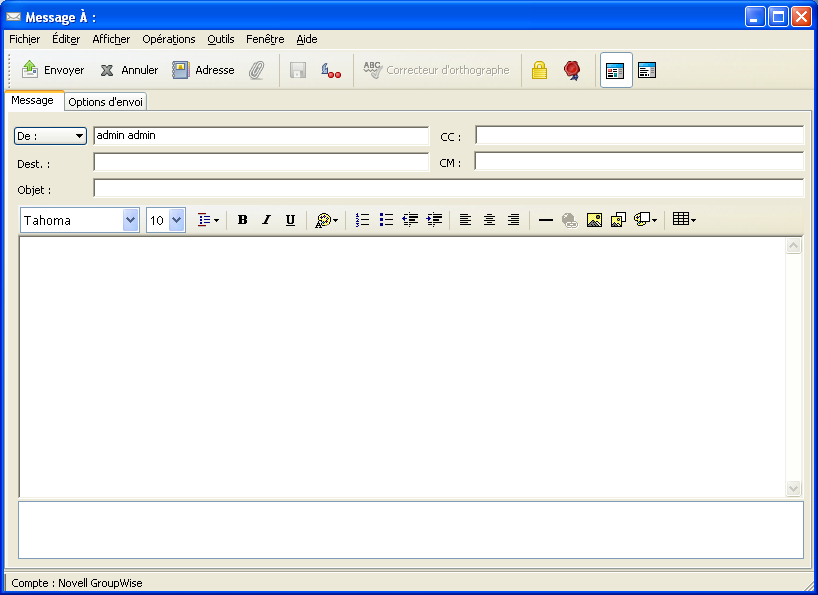Toggle underline formatting
818x595 pixels.
click(x=291, y=220)
